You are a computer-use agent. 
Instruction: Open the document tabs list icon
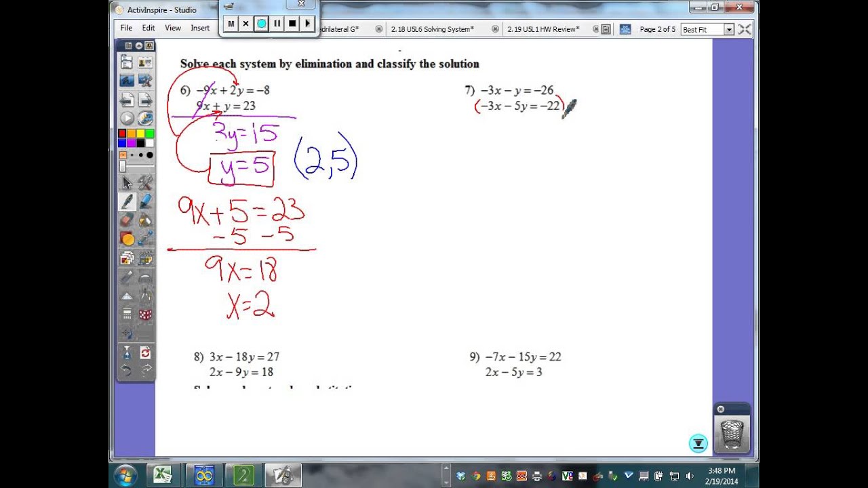(x=606, y=29)
